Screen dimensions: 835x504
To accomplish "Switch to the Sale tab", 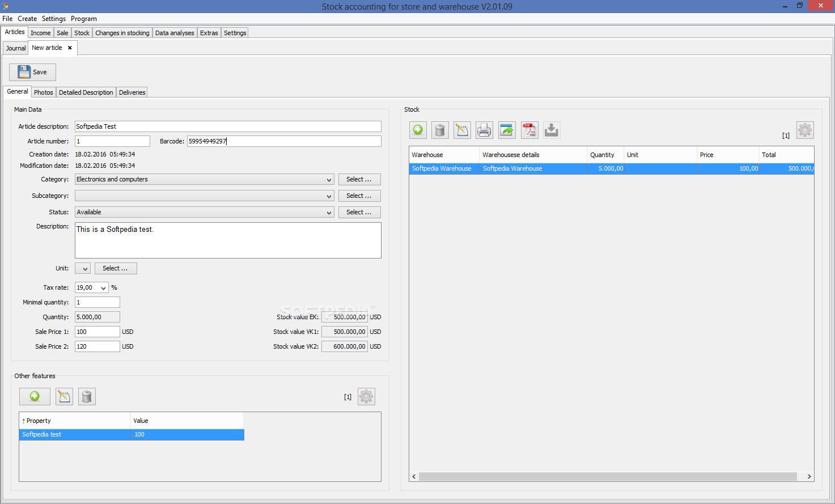I will pyautogui.click(x=62, y=33).
